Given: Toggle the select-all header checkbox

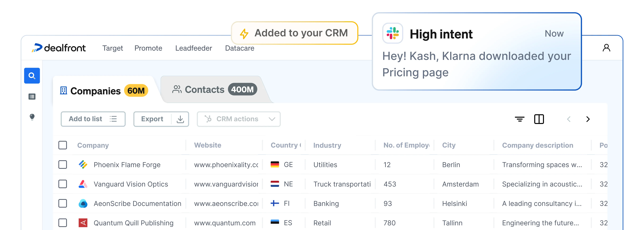Looking at the screenshot, I should click(63, 145).
